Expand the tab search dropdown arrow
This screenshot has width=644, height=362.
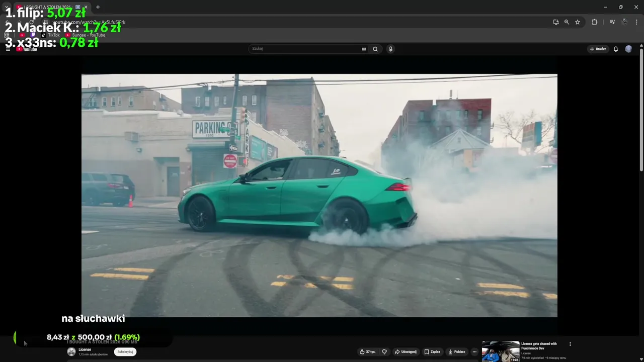[x=6, y=7]
